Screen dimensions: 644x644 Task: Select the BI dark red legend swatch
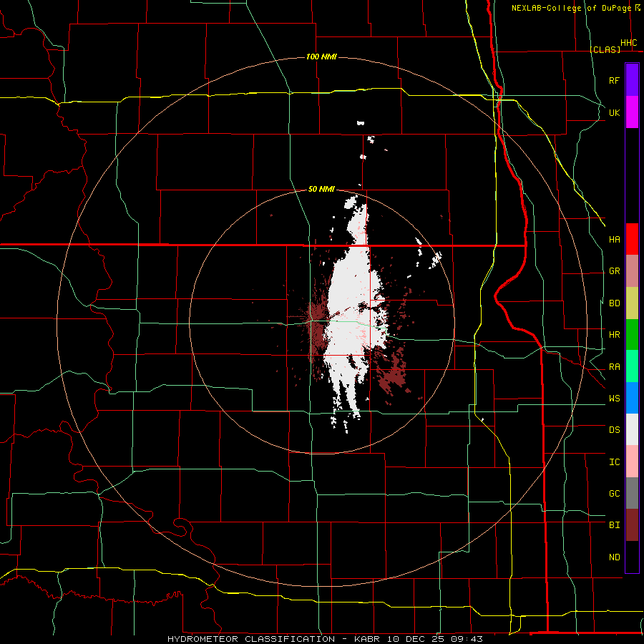coord(632,525)
